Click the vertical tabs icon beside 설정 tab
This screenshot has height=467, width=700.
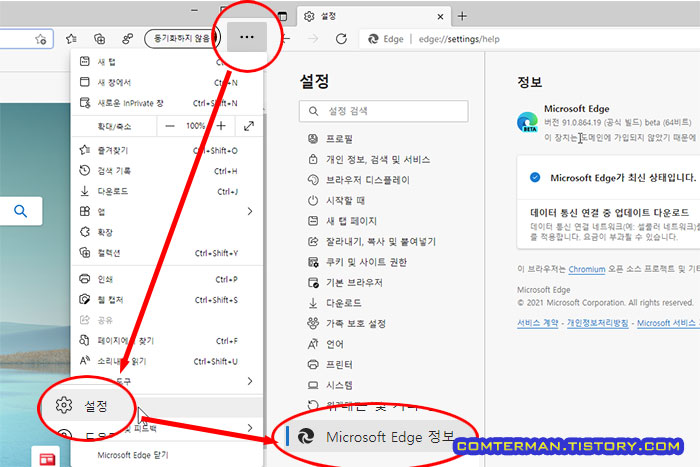coord(283,17)
